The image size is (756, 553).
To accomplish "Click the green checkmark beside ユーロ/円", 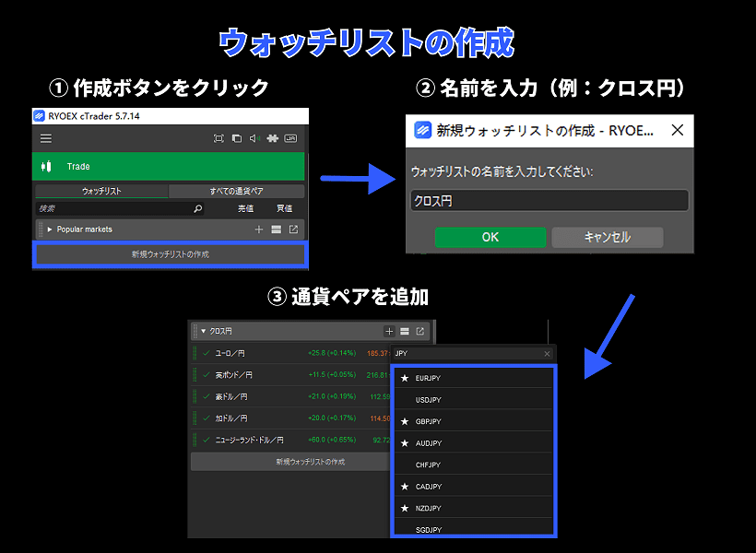I will [x=207, y=353].
